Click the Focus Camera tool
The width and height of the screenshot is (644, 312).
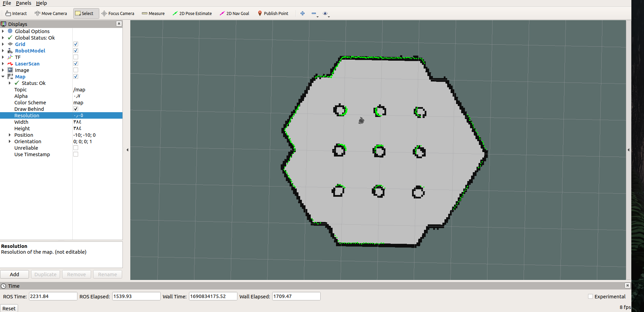pyautogui.click(x=118, y=13)
